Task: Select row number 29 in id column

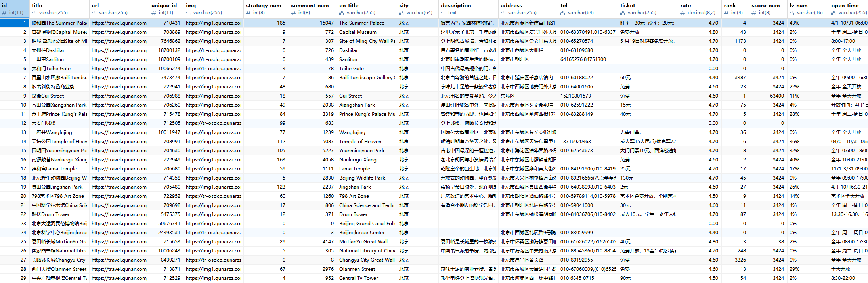Action: 14,278
